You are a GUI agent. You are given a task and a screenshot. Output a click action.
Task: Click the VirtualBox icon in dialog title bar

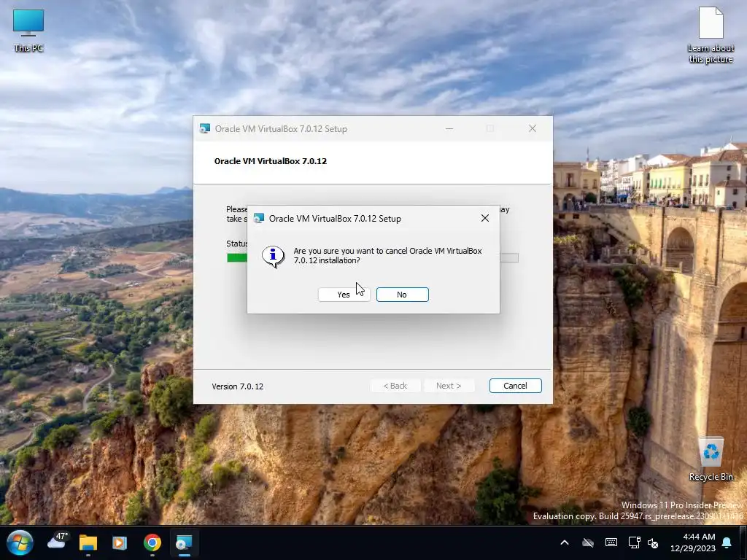[259, 218]
